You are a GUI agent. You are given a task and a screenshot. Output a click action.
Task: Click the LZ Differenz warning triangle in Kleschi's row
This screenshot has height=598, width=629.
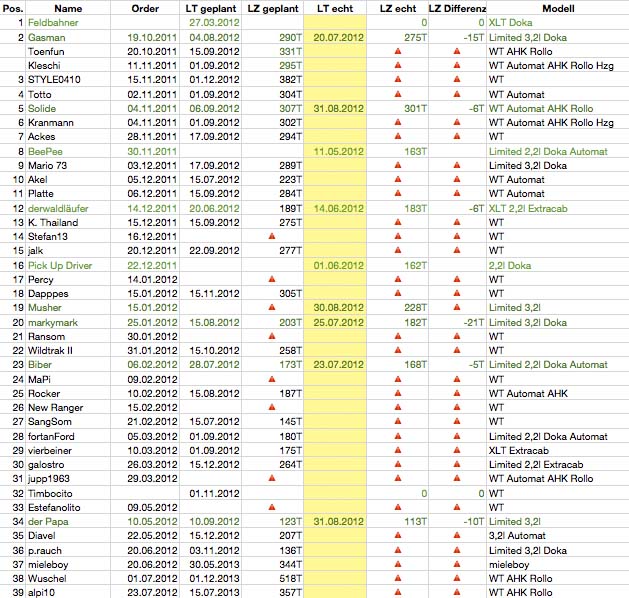click(457, 65)
